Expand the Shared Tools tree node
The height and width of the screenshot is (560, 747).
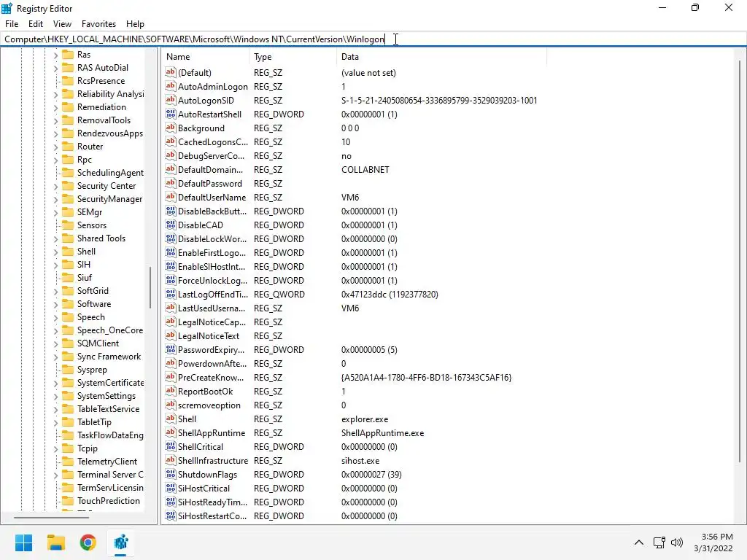tap(55, 238)
